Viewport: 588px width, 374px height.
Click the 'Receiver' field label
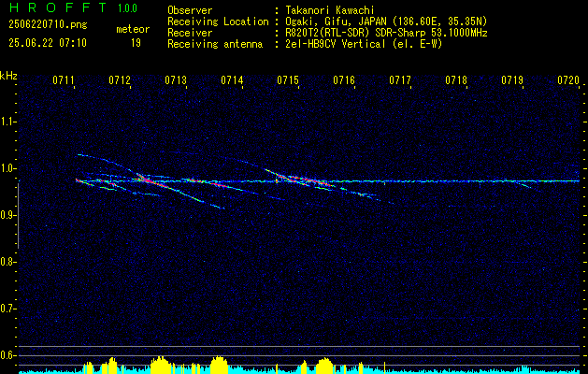point(190,33)
